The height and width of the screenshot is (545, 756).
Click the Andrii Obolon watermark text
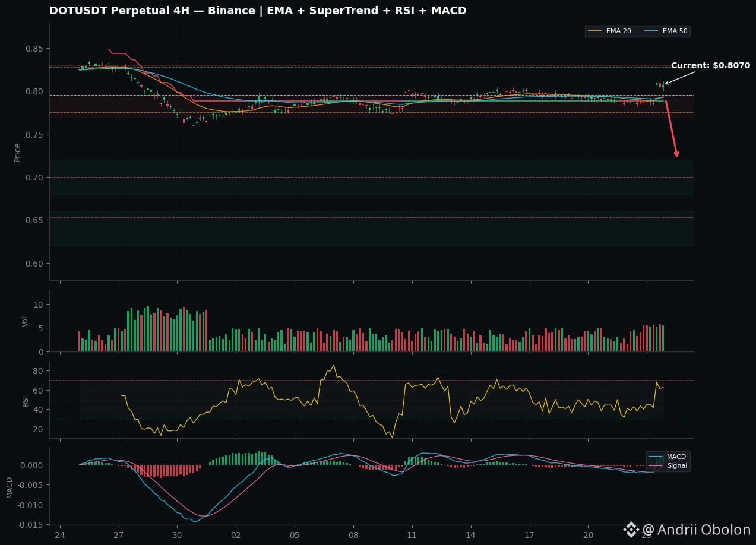[704, 530]
